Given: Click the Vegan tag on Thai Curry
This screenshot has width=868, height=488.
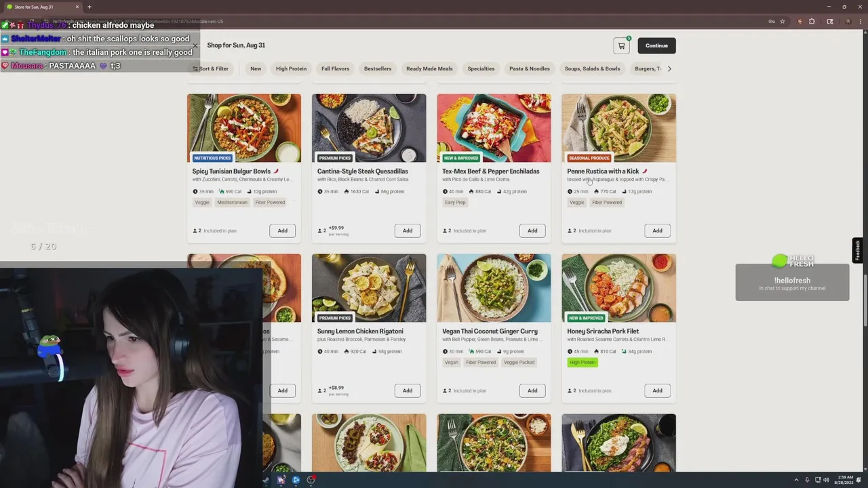Looking at the screenshot, I should tap(451, 362).
